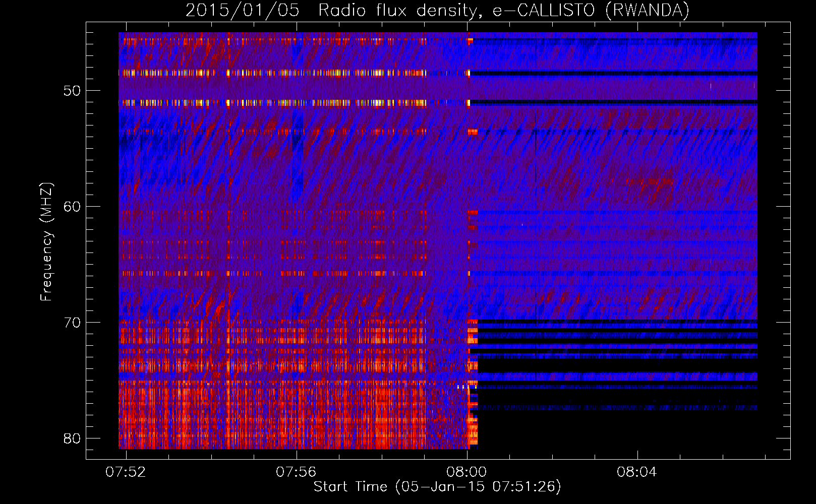816x504 pixels.
Task: Select the 60 MHz tick label
Action: coord(72,207)
